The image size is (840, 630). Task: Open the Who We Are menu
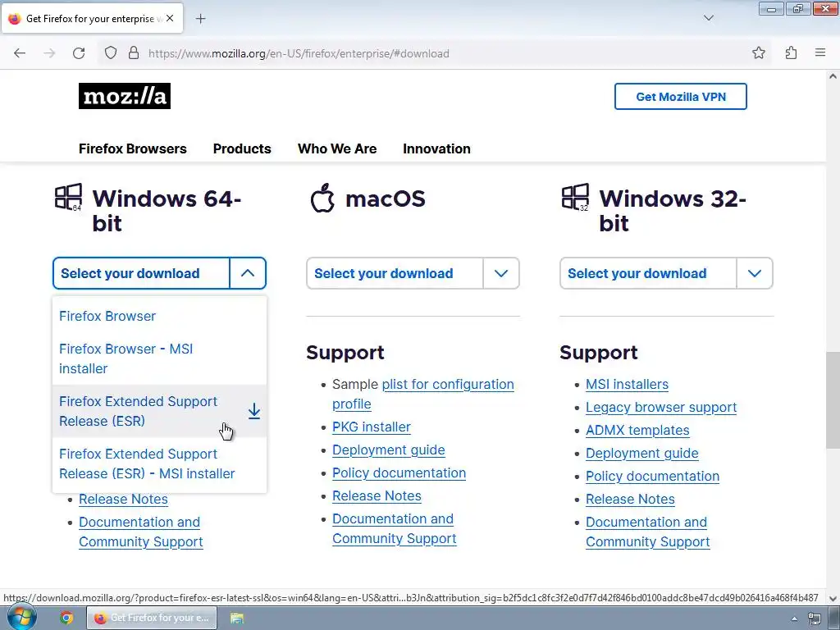(x=337, y=148)
